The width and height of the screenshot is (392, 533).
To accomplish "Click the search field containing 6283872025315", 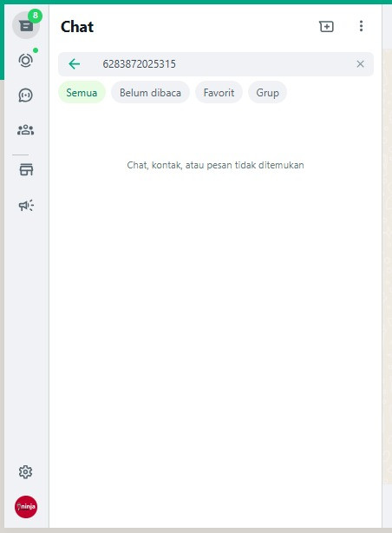I will coord(216,64).
